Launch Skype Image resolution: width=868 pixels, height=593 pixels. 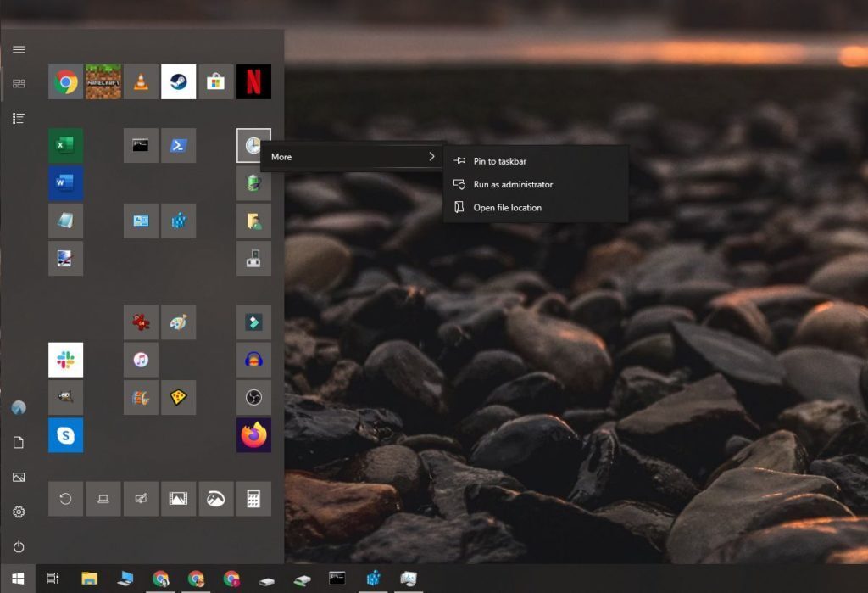click(x=66, y=435)
